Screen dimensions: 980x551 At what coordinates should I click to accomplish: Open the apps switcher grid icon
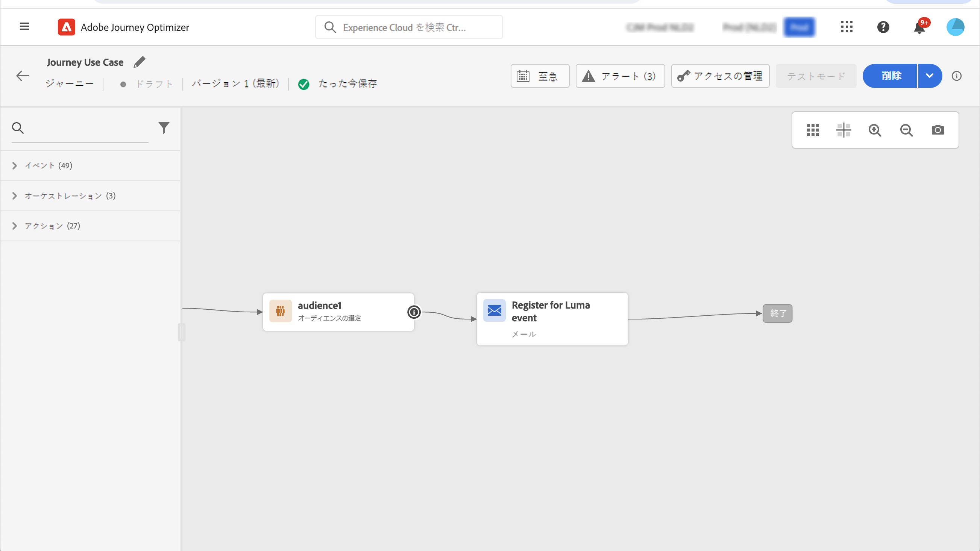coord(847,27)
